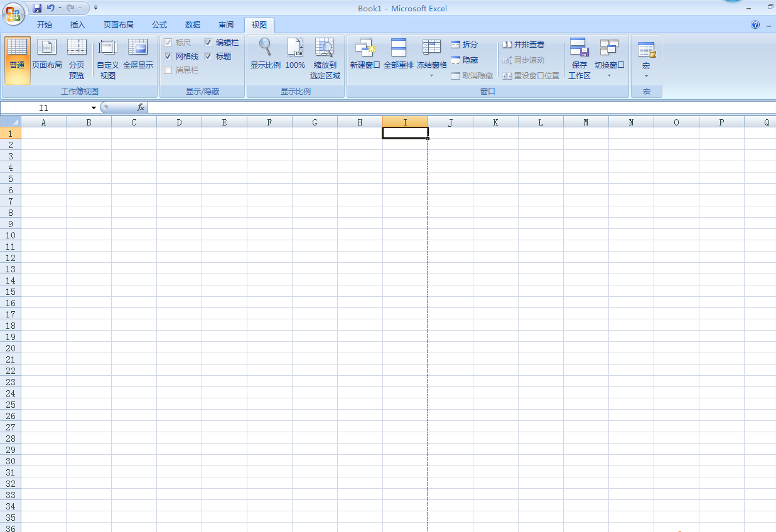Screen dimensions: 776x532
Task: Expand the Name Box dropdown arrow
Action: click(x=94, y=108)
